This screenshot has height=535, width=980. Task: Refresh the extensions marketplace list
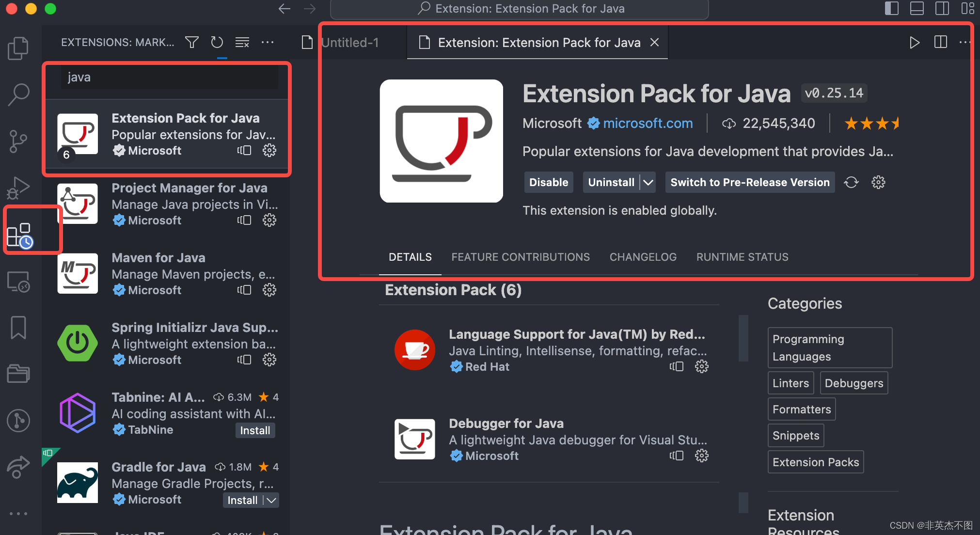pos(217,43)
